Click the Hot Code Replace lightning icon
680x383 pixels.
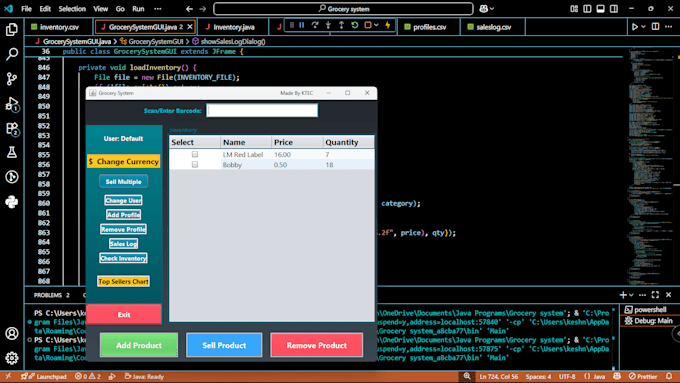click(x=388, y=26)
